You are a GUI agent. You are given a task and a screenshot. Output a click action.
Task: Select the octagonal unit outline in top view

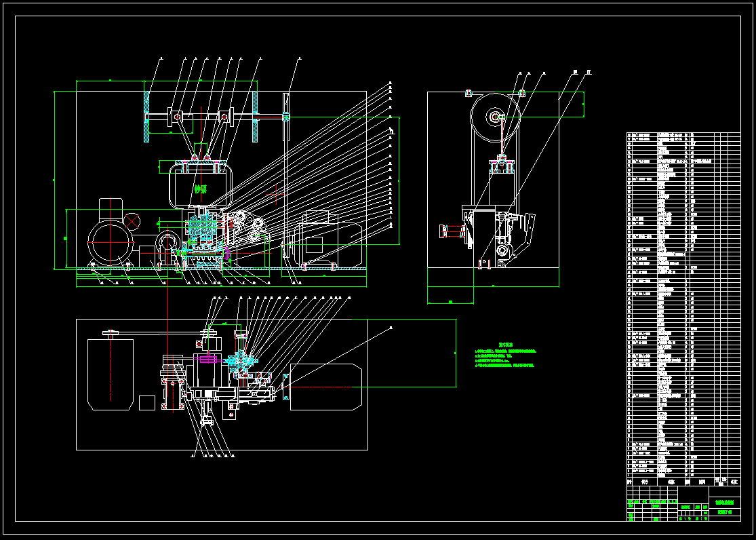click(x=326, y=387)
